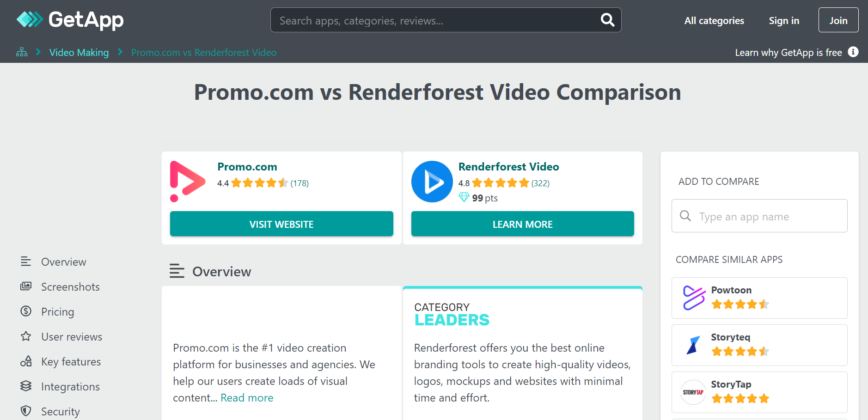This screenshot has height=420, width=868.
Task: Focus the Type an app name field
Action: [x=759, y=216]
